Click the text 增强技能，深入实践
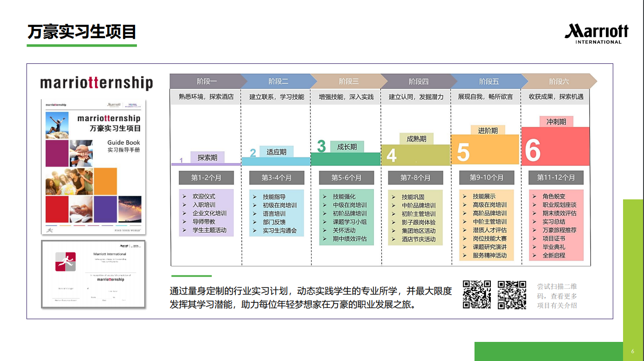This screenshot has width=644, height=361. (346, 97)
